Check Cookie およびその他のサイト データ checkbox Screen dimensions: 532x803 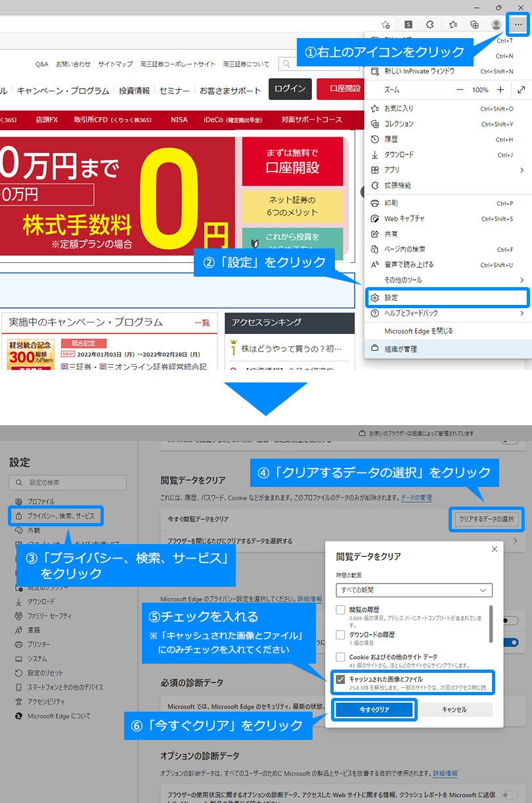click(340, 657)
